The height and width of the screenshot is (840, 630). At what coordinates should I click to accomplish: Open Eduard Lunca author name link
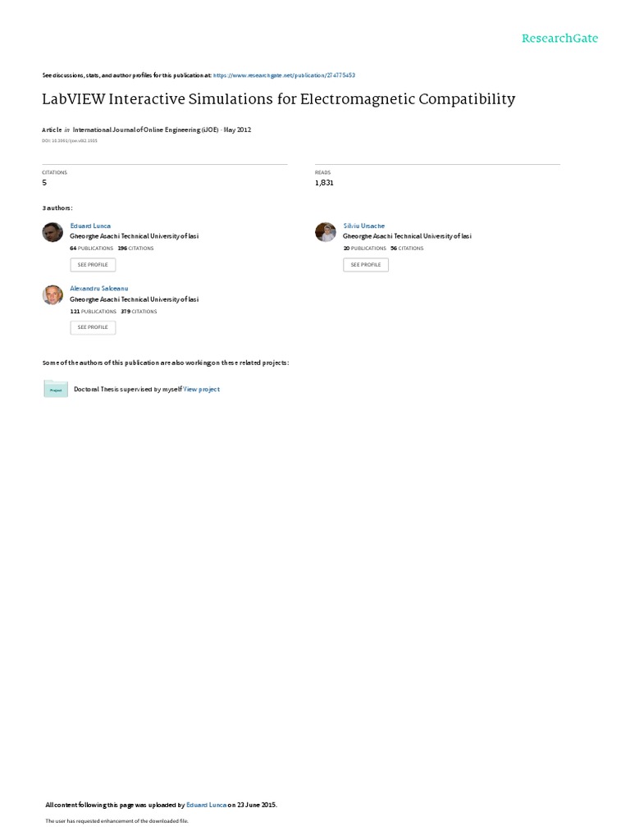coord(90,226)
